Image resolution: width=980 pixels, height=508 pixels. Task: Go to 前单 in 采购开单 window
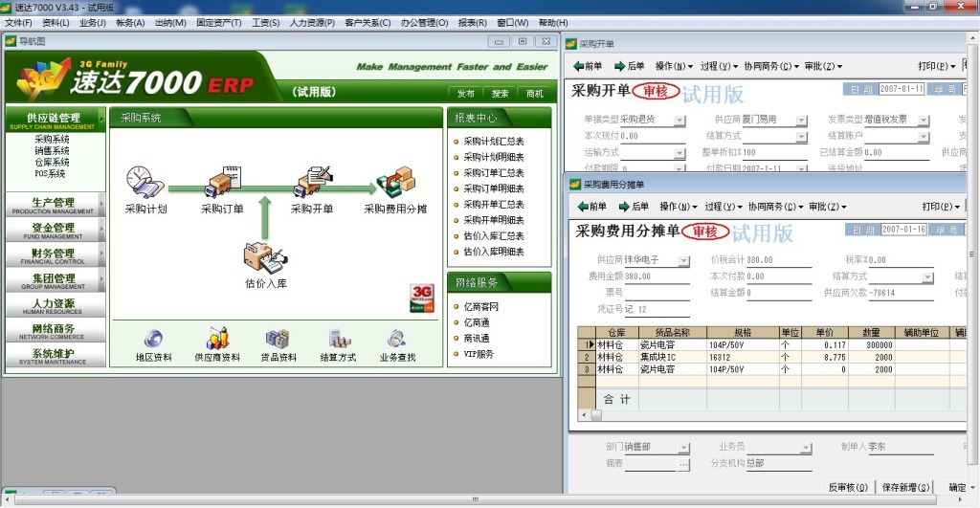[x=588, y=66]
